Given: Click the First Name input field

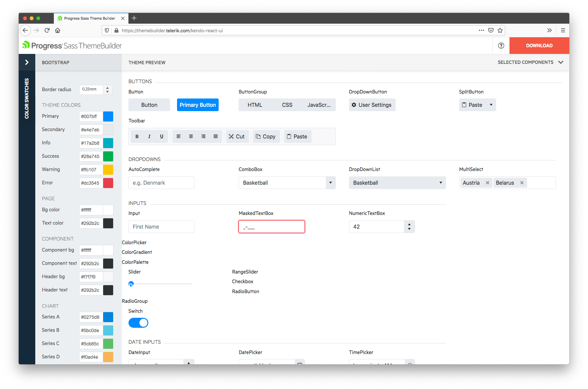Looking at the screenshot, I should [161, 227].
